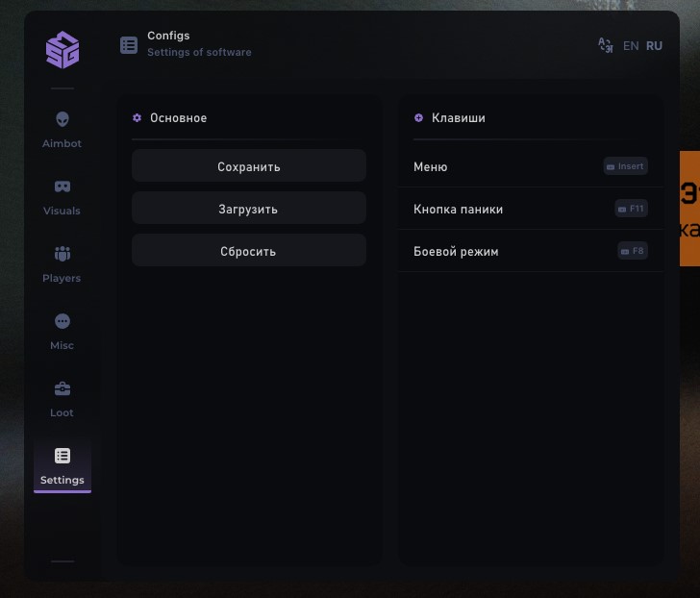Click the Меню row label
700x598 pixels.
point(430,167)
